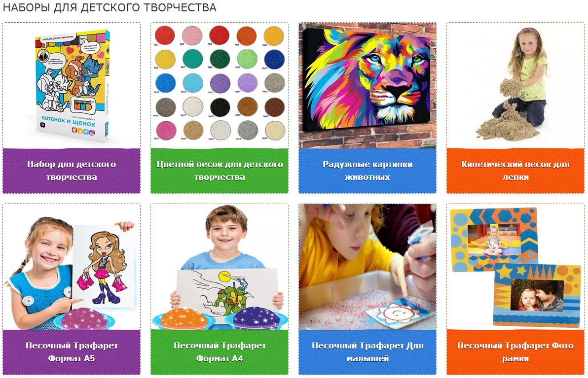Image resolution: width=588 pixels, height=378 pixels.
Task: Click the 'Песочный мир' logo on the box
Action: click(83, 105)
